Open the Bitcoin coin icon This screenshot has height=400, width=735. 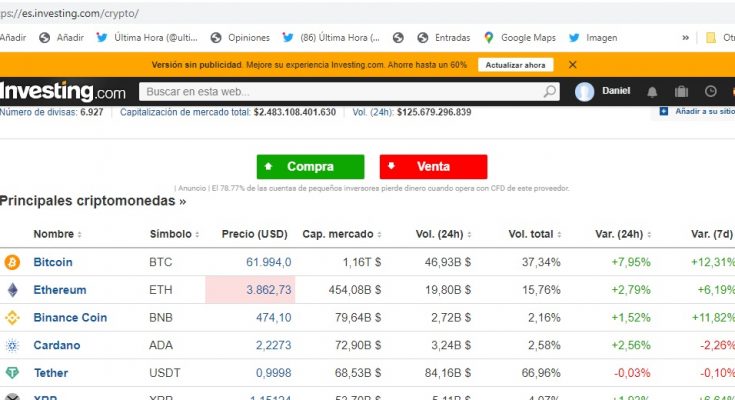coord(12,262)
